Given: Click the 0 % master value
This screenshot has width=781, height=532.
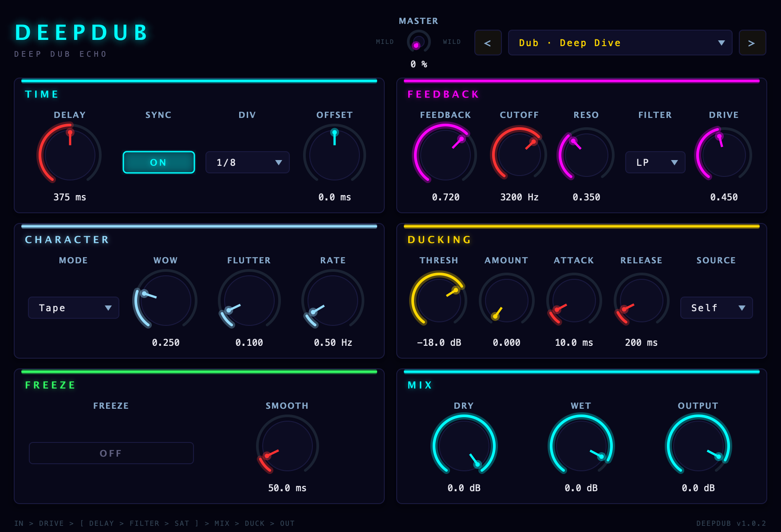Looking at the screenshot, I should 418,64.
